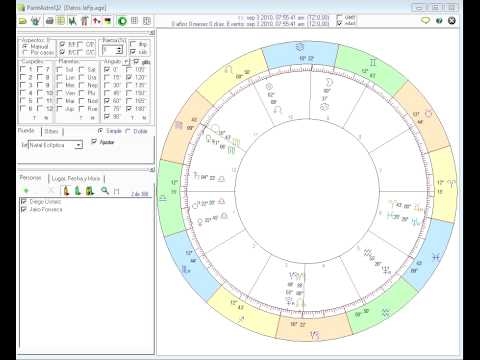The height and width of the screenshot is (360, 480).
Task: Enable the Sol planet checkbox
Action: 60,69
